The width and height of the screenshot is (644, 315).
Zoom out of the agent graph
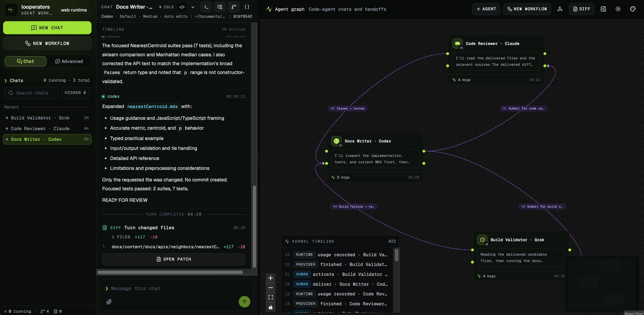click(270, 288)
